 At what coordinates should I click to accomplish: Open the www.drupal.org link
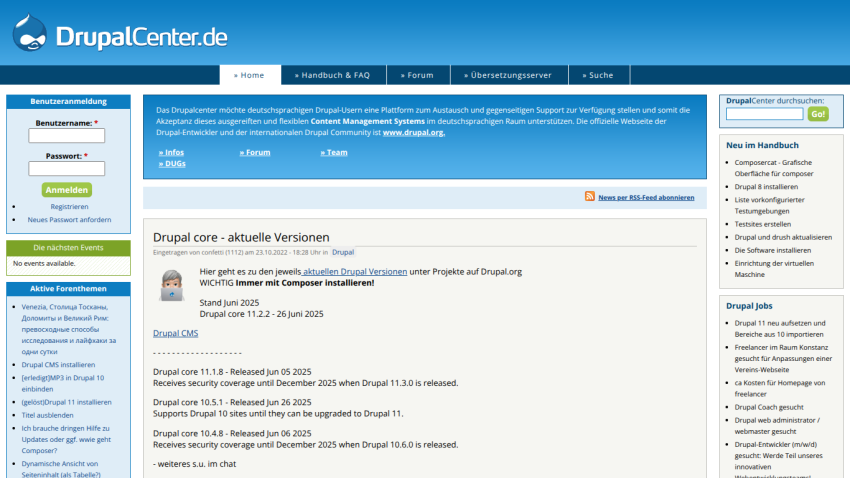pyautogui.click(x=414, y=132)
